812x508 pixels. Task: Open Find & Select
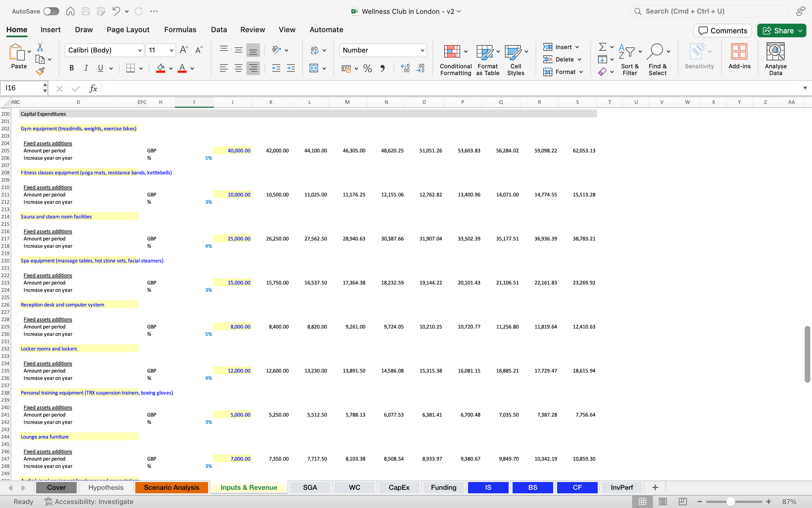[658, 60]
